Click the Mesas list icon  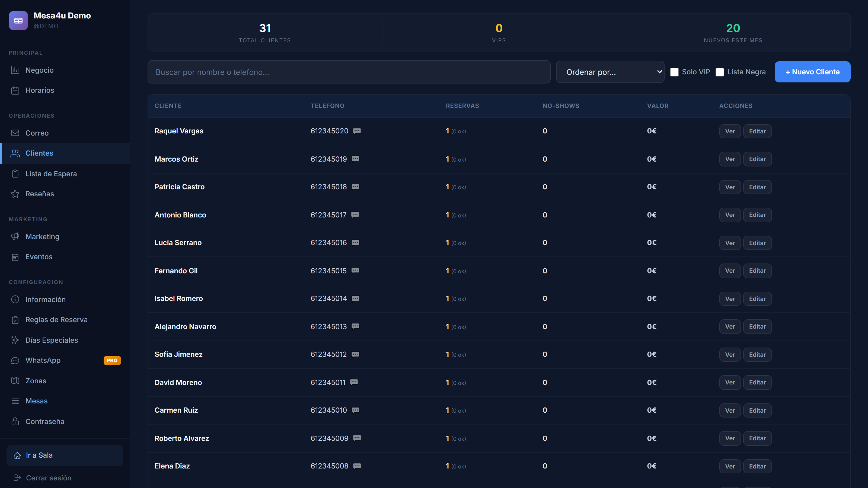coord(15,401)
